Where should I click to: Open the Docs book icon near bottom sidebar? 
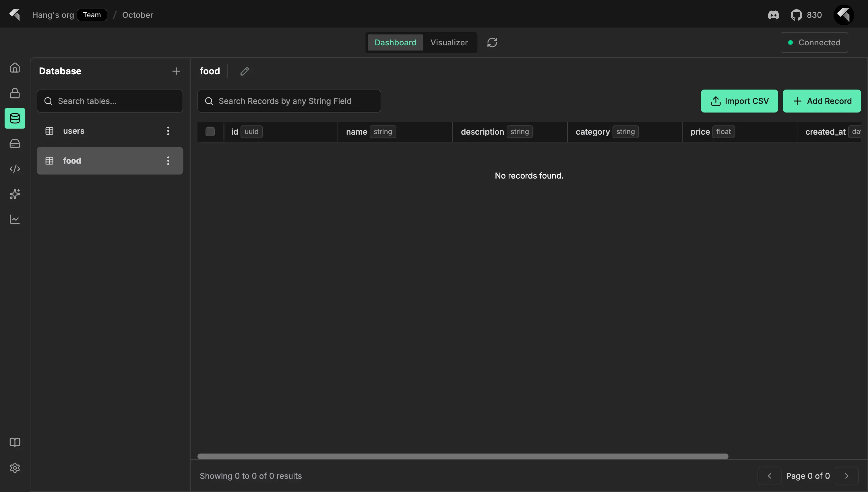[15, 442]
